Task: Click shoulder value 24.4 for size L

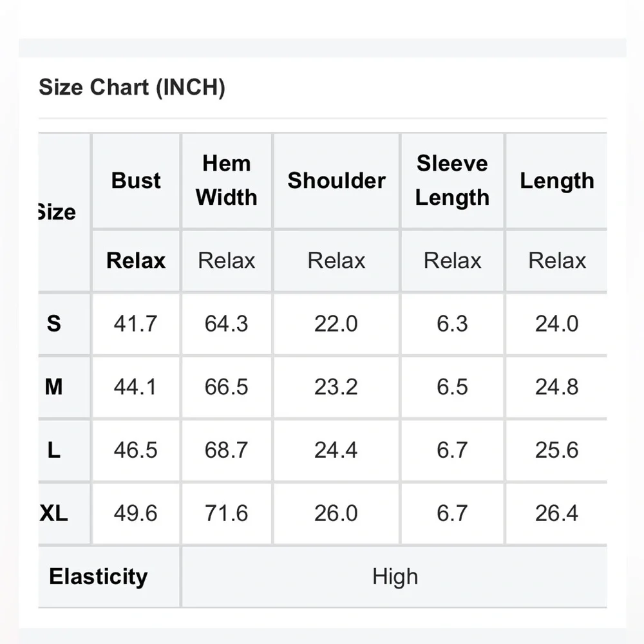Action: coord(336,450)
